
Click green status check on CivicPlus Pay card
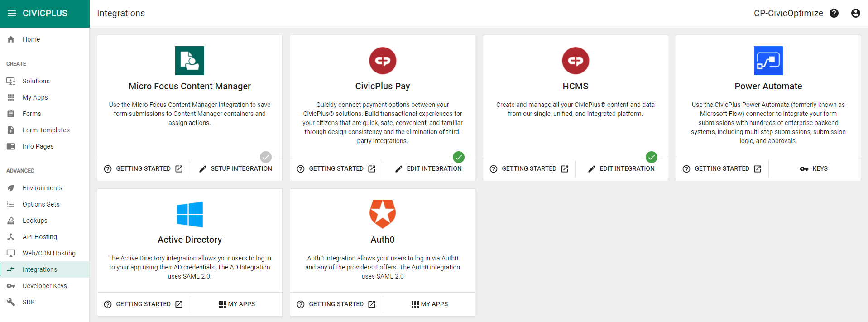(x=459, y=157)
